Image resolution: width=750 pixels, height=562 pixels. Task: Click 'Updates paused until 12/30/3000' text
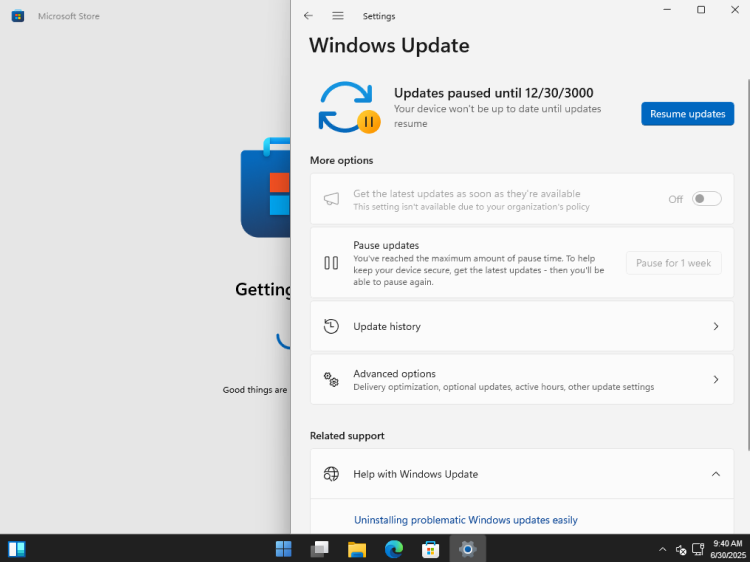494,93
